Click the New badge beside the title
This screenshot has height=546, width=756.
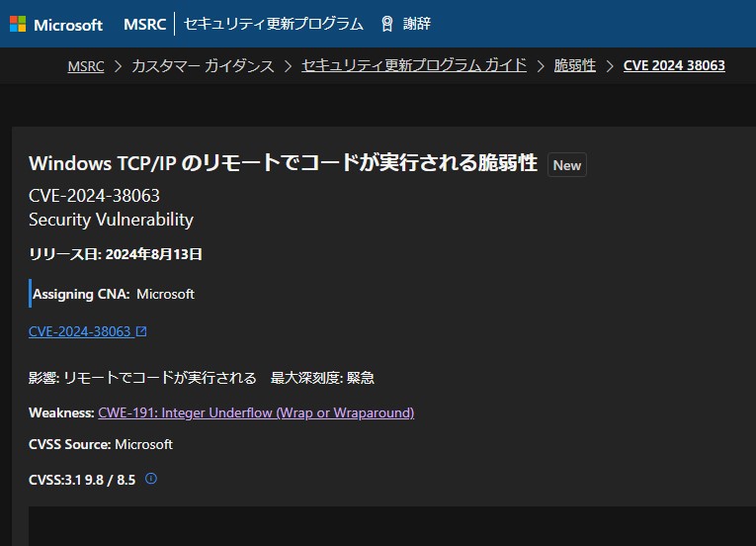click(567, 165)
